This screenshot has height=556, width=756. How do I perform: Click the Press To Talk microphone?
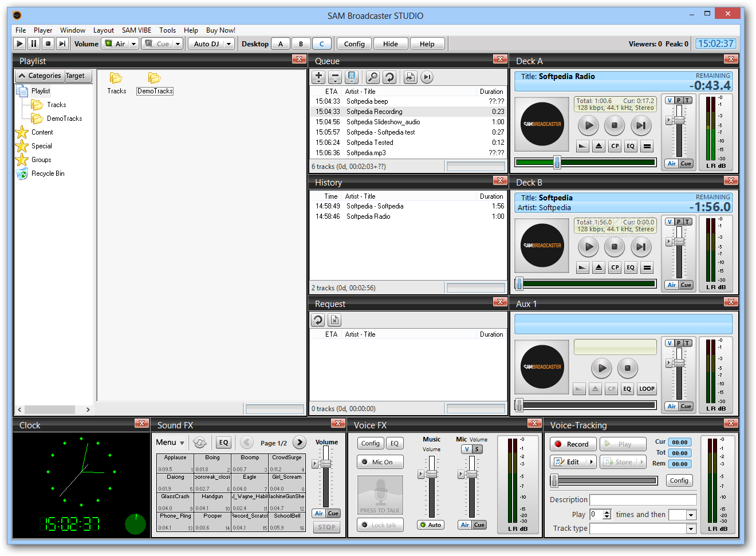click(x=380, y=495)
